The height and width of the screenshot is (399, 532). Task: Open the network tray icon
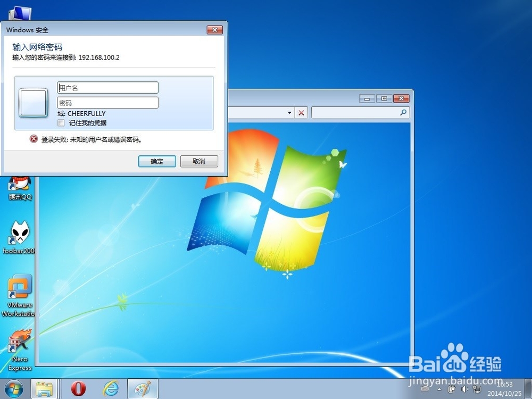click(477, 389)
